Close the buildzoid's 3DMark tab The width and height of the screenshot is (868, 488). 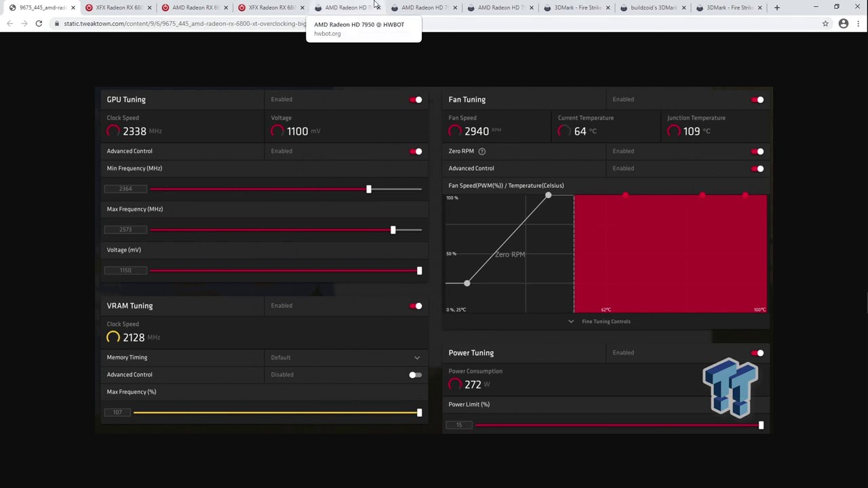[x=684, y=7]
